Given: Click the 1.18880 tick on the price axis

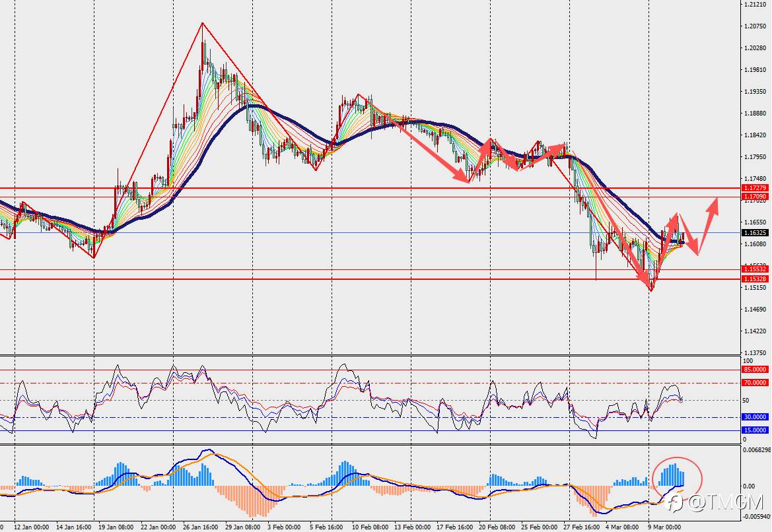Looking at the screenshot, I should [755, 113].
